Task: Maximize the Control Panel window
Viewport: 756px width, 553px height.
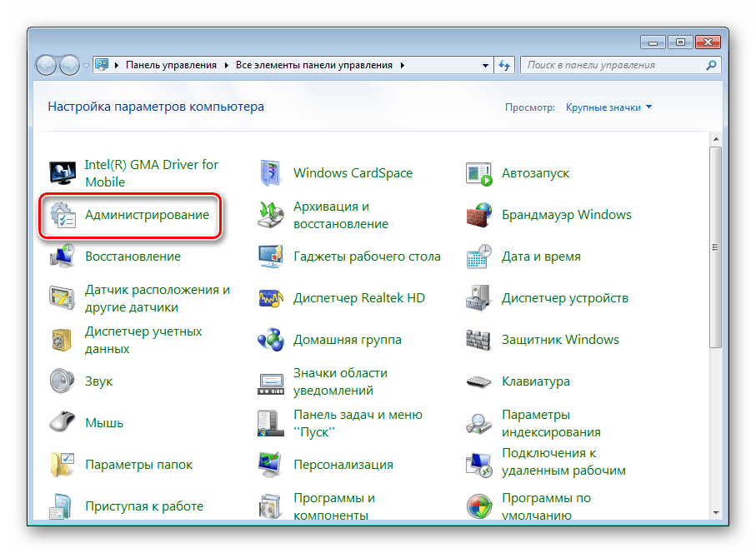Action: 680,42
